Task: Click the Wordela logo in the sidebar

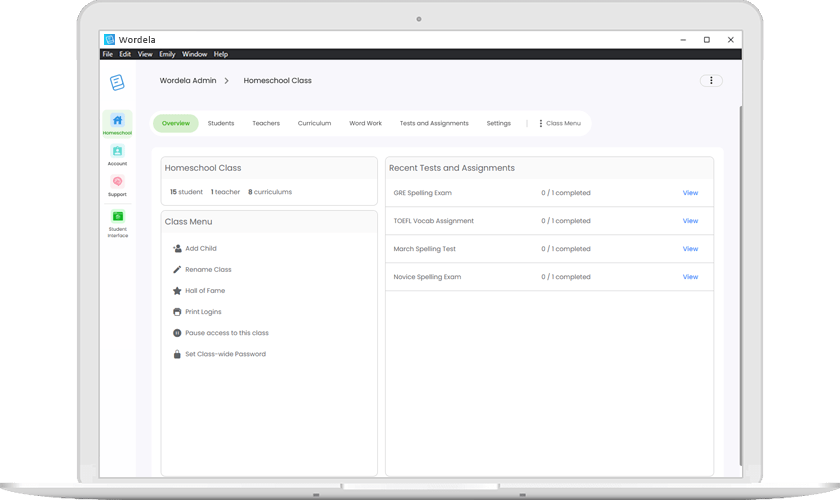Action: 117,82
